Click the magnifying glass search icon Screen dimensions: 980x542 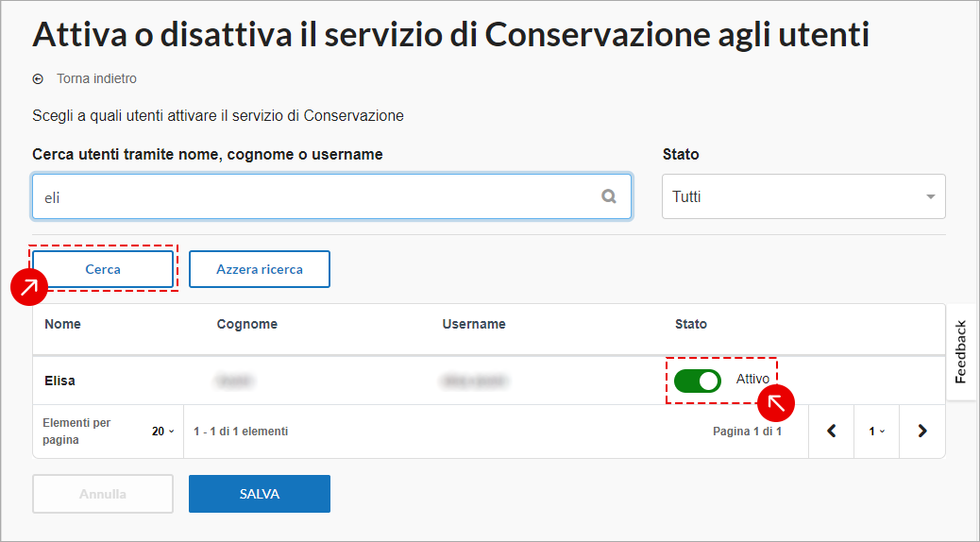pos(609,196)
